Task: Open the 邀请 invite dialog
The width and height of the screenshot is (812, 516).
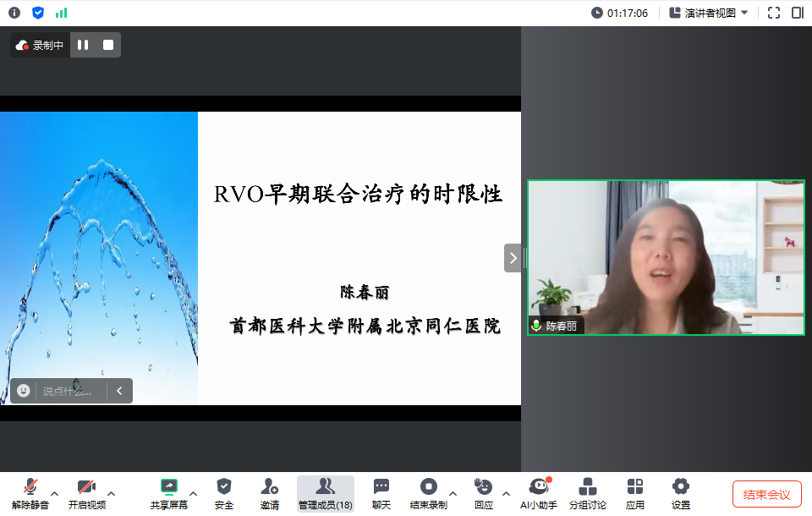Action: (269, 494)
